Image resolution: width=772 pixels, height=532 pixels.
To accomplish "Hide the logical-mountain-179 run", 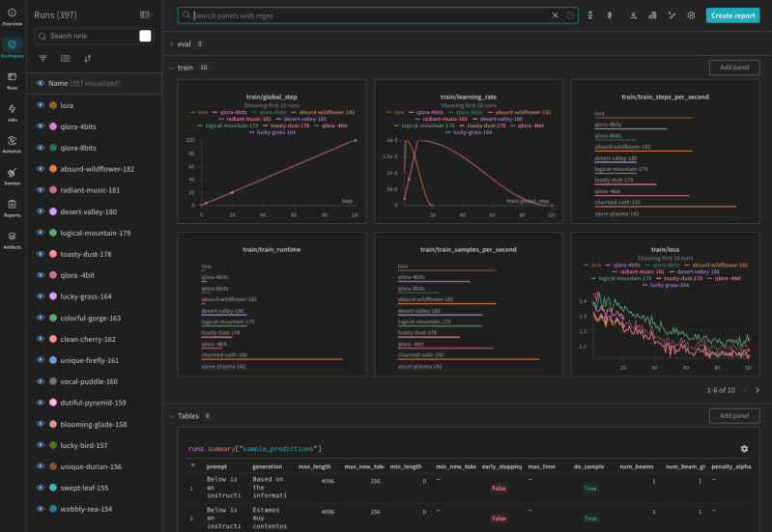I will point(41,233).
